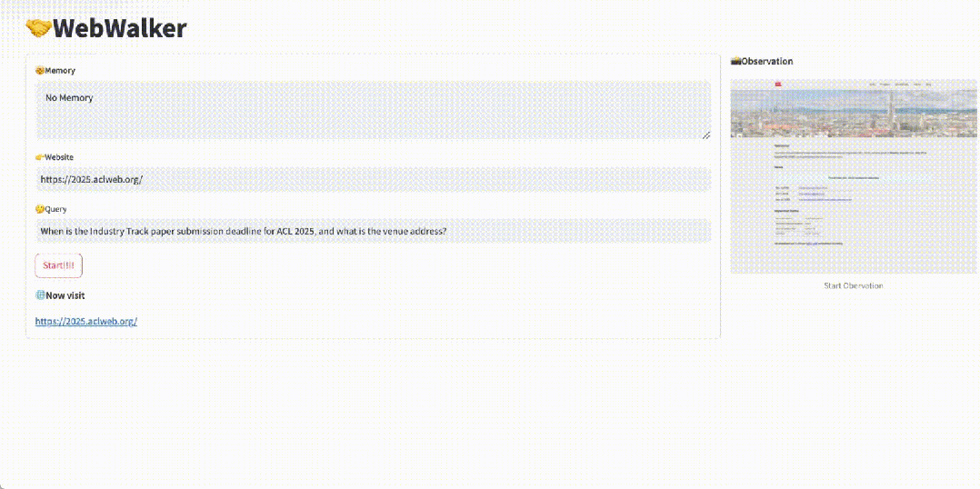Click the Now visit heading
The height and width of the screenshot is (489, 980).
(x=65, y=295)
